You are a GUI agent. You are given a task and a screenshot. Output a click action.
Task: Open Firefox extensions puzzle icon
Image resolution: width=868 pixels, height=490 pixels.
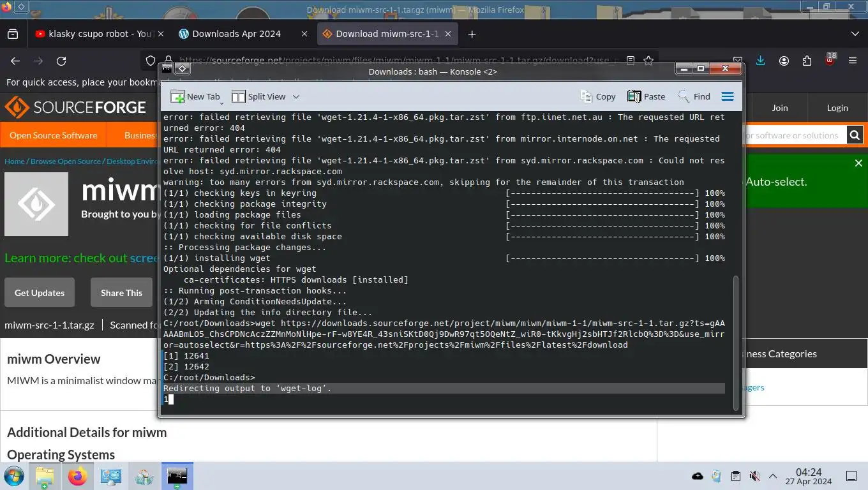pyautogui.click(x=807, y=61)
